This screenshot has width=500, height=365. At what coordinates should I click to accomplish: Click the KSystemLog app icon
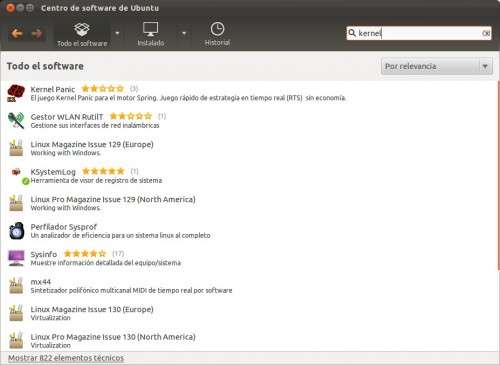16,172
